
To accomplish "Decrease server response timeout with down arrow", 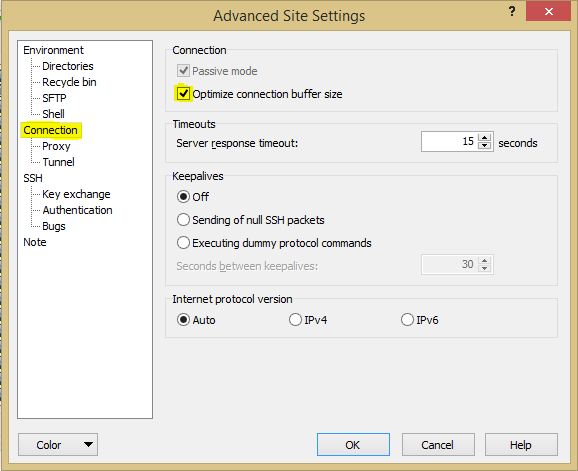I will [x=484, y=146].
